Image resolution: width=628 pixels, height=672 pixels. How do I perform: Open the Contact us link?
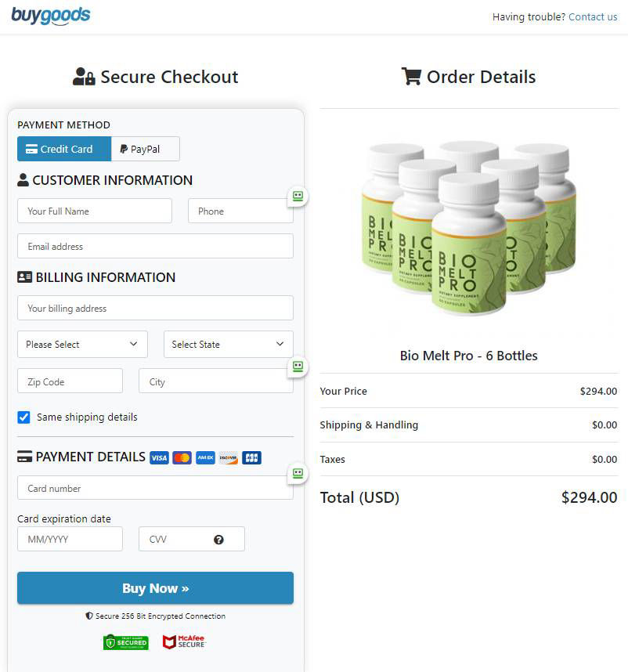pyautogui.click(x=593, y=16)
